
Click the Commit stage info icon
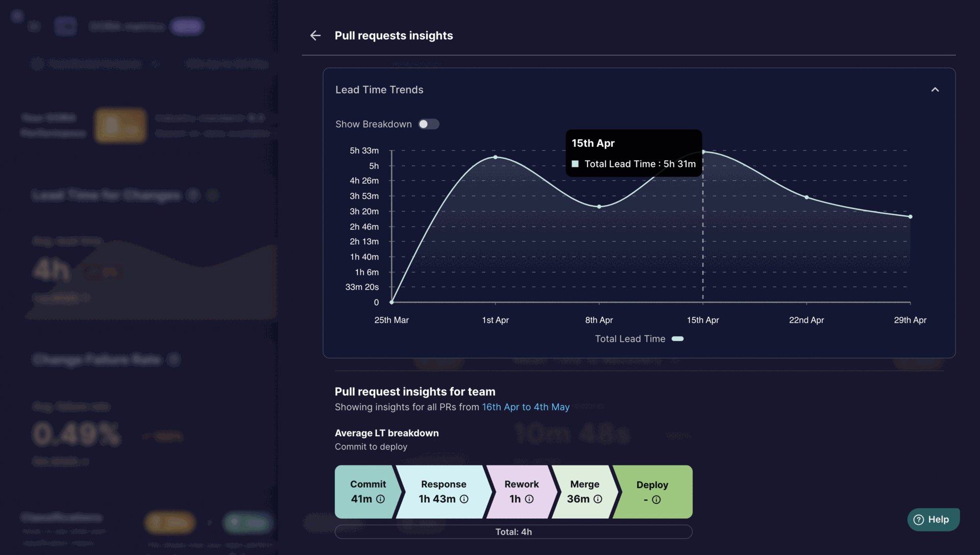[380, 499]
